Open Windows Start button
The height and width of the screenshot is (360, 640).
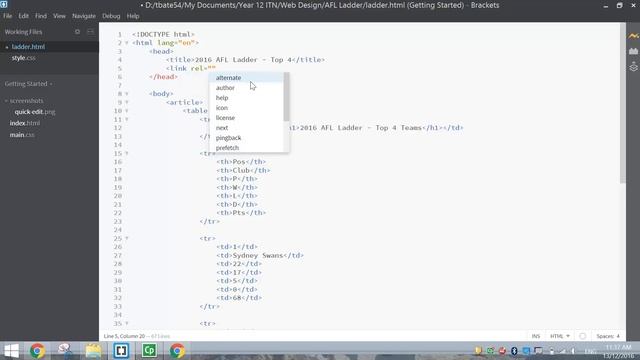coord(11,351)
